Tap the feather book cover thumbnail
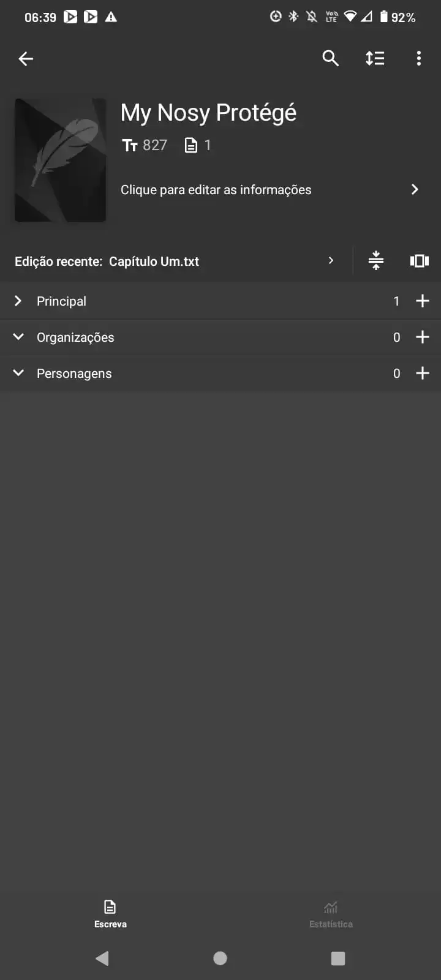441x980 pixels. (61, 160)
